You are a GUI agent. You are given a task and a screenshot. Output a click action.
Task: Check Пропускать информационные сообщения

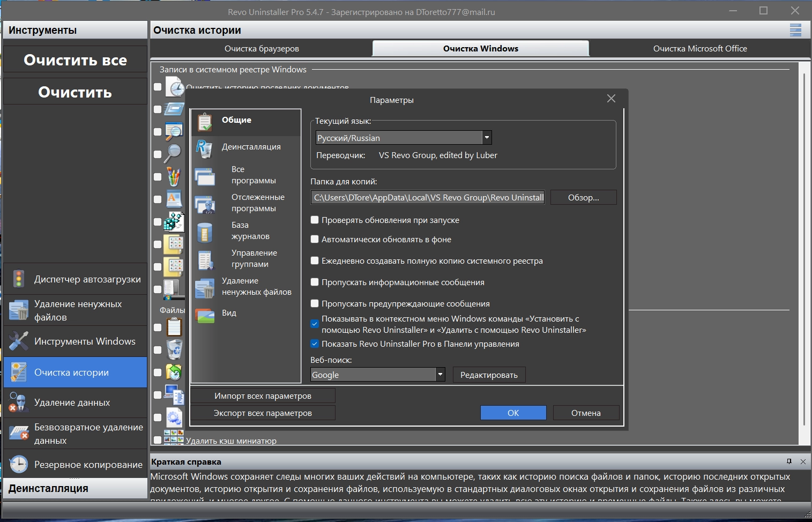[315, 282]
